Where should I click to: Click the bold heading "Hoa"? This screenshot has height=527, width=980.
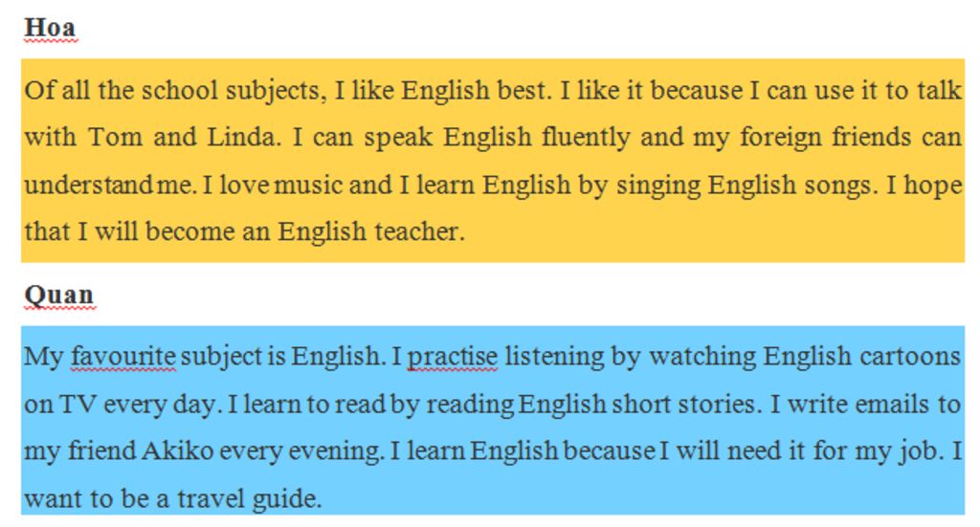50,28
